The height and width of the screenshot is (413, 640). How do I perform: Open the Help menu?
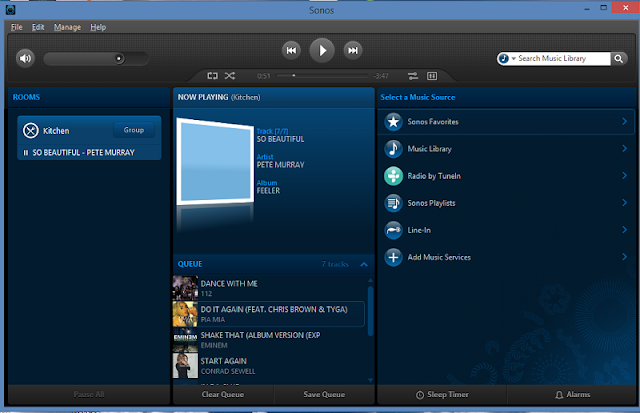coord(98,27)
